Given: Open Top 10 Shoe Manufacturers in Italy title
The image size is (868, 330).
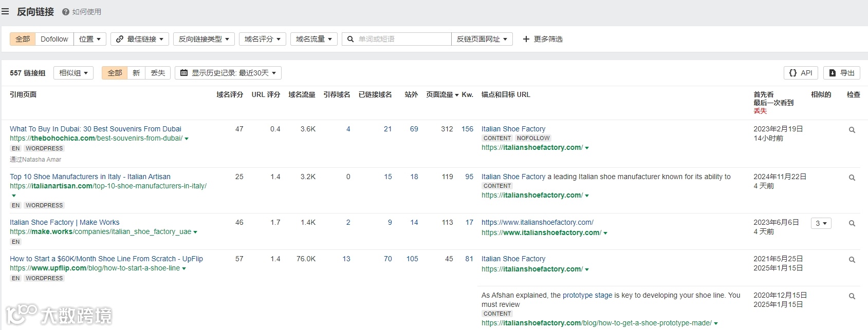Looking at the screenshot, I should (90, 177).
